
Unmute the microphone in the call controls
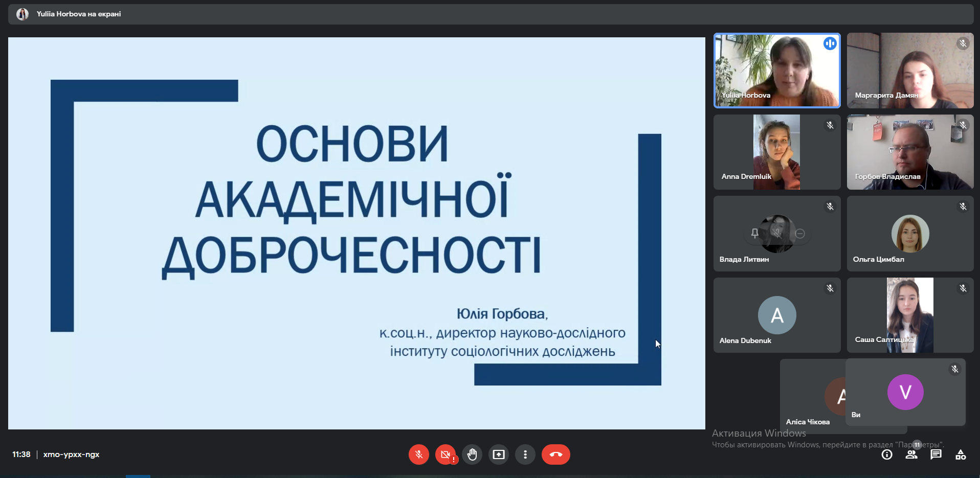pos(418,454)
